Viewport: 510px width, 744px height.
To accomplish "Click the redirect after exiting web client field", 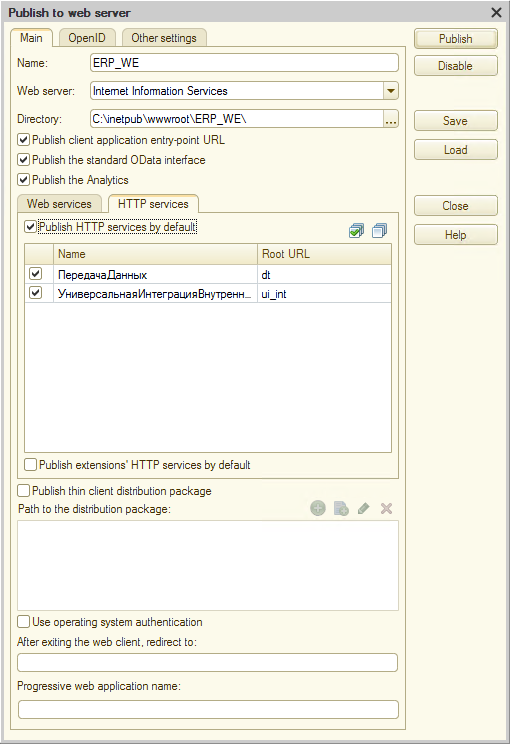I will pos(207,662).
